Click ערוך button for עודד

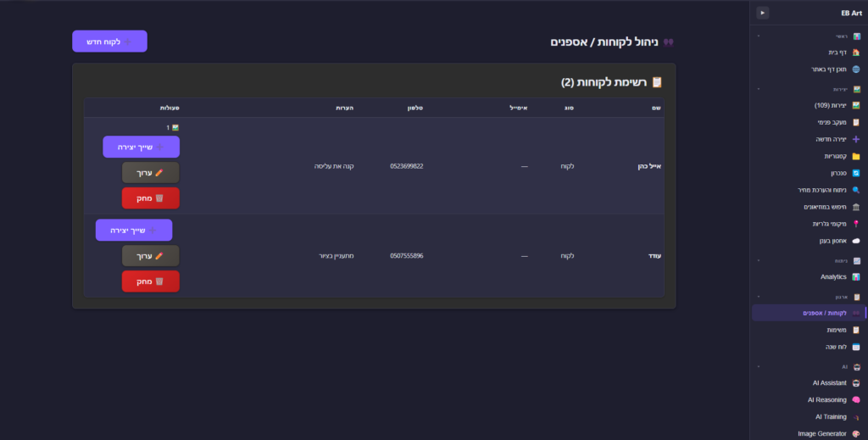[150, 255]
